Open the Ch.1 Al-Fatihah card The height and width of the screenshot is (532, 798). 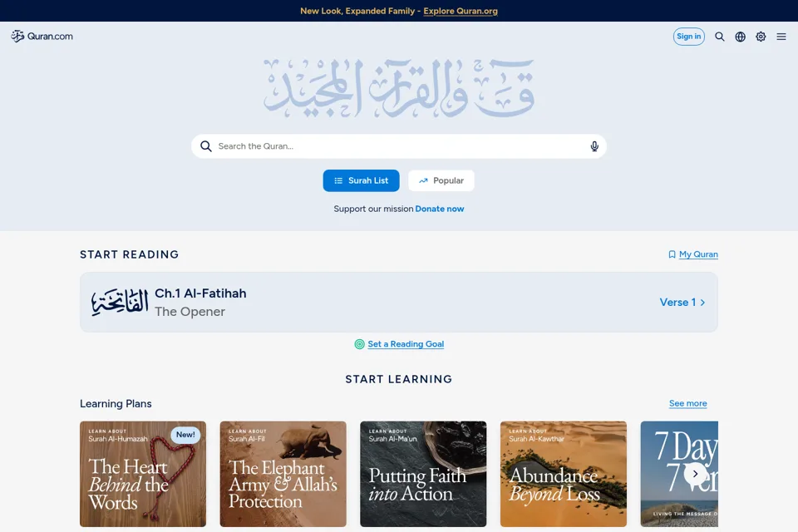398,303
